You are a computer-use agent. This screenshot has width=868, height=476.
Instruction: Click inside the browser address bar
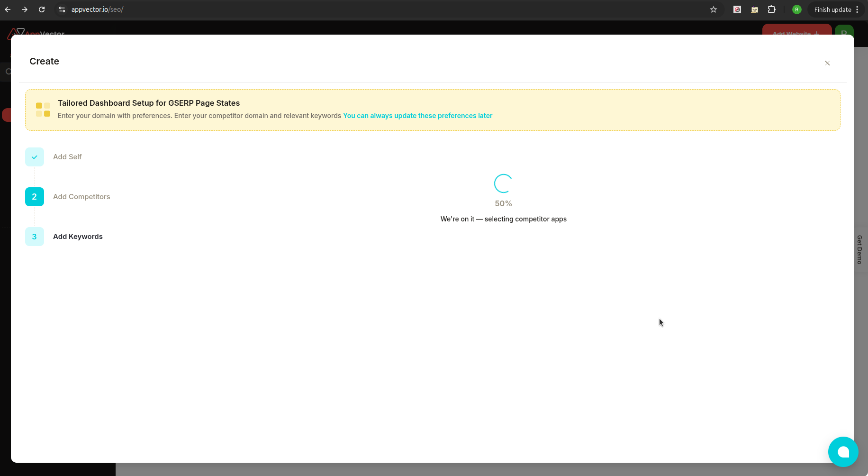pos(190,9)
